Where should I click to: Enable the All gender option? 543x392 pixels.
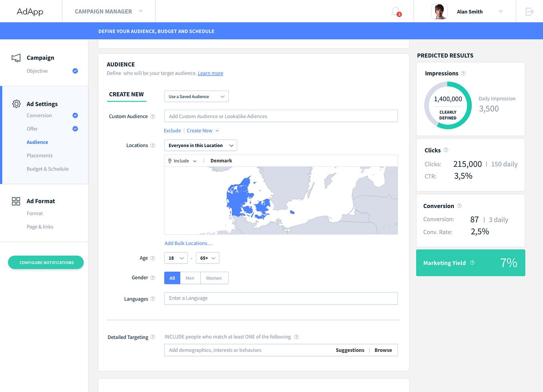click(172, 278)
